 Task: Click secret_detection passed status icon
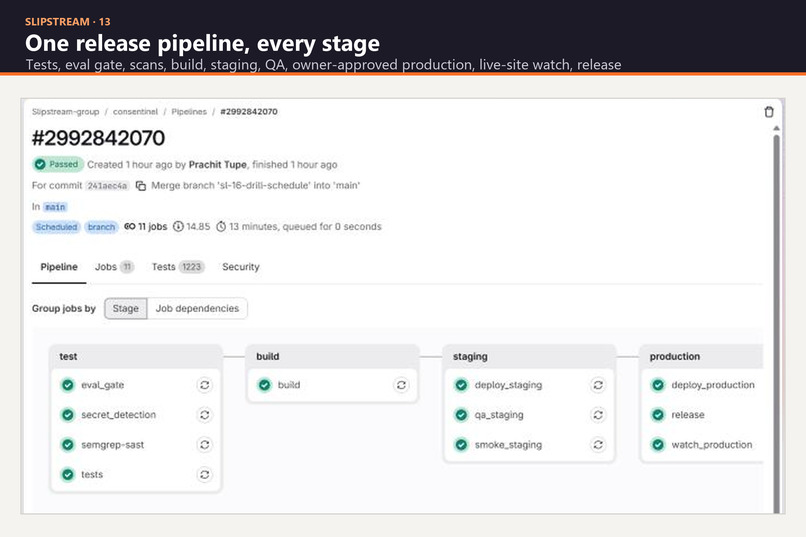[x=68, y=415]
